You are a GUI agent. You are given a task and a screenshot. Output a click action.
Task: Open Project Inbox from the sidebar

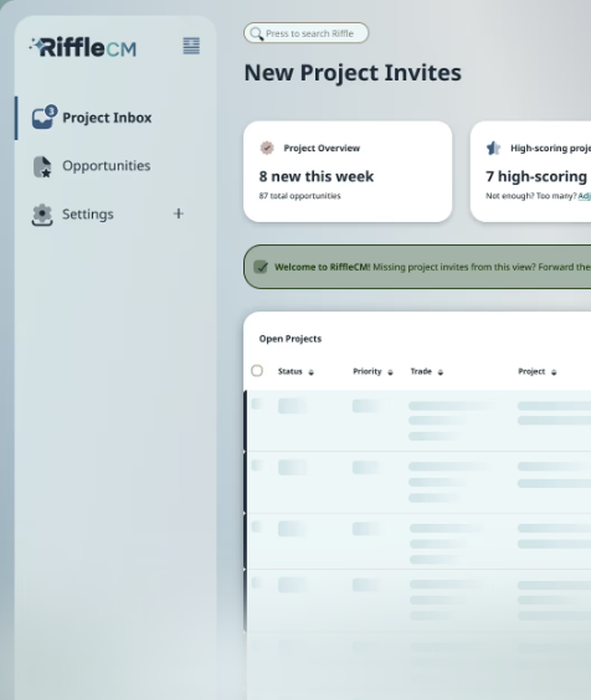point(106,117)
